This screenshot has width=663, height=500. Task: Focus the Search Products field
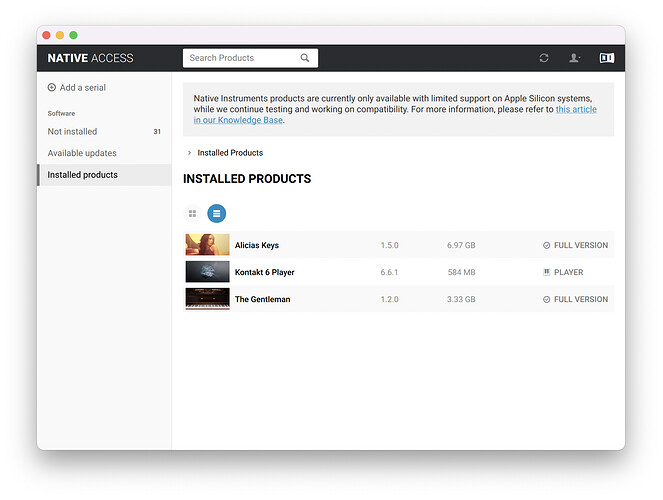coord(250,58)
